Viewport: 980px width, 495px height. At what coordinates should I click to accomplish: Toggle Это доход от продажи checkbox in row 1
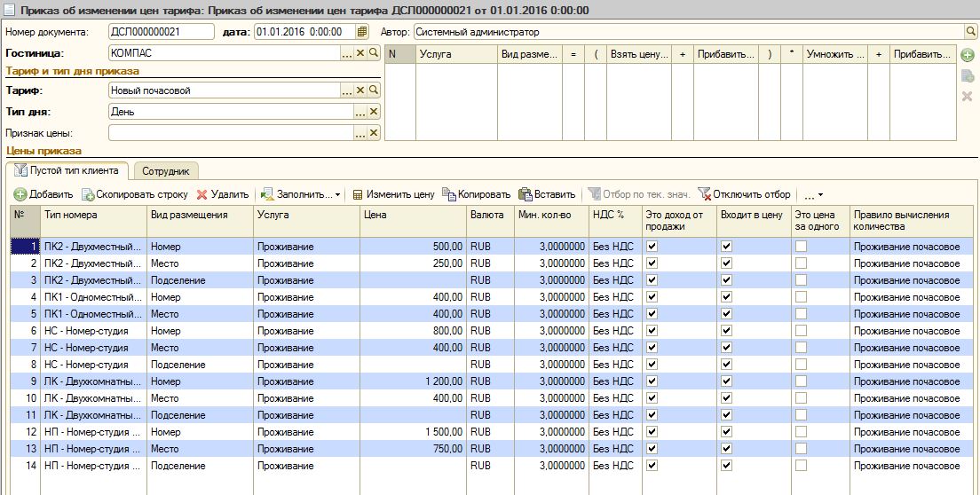tap(652, 246)
